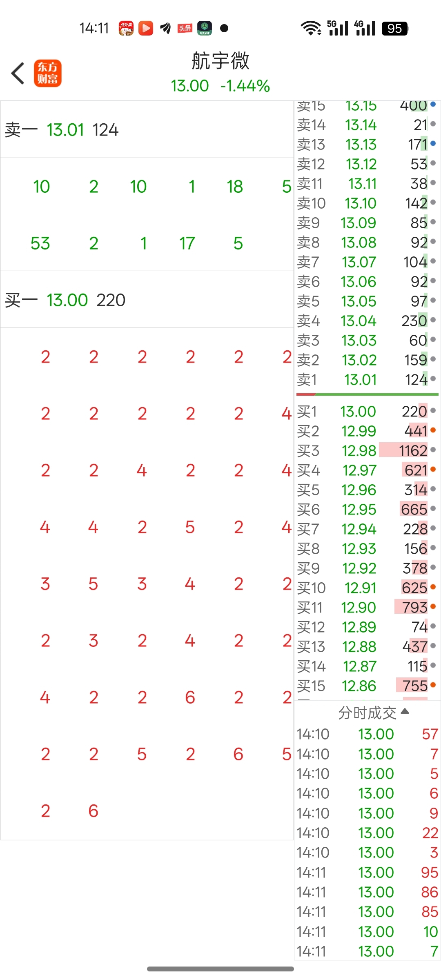
Task: Tap the orange dot beside 买4
Action: [x=433, y=470]
